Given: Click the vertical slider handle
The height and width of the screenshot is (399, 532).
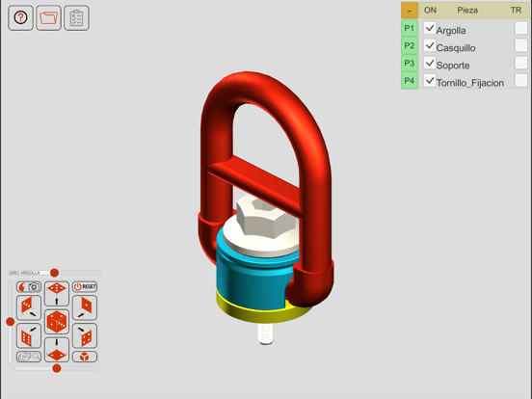Looking at the screenshot, I should 11,321.
